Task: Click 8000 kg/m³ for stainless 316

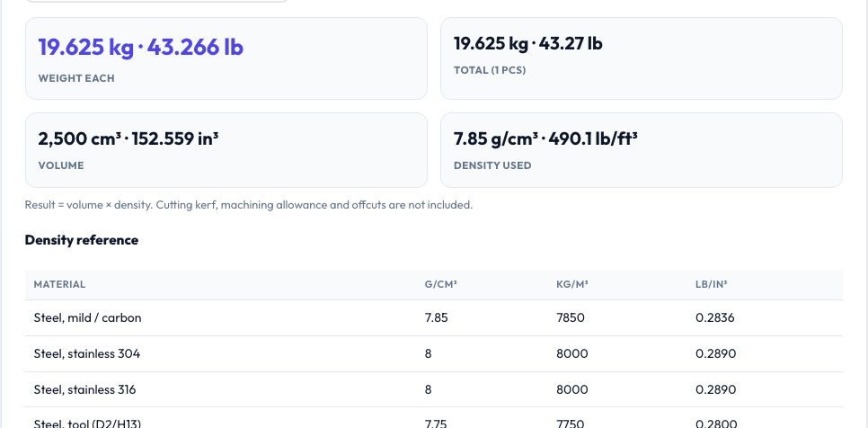Action: [571, 389]
